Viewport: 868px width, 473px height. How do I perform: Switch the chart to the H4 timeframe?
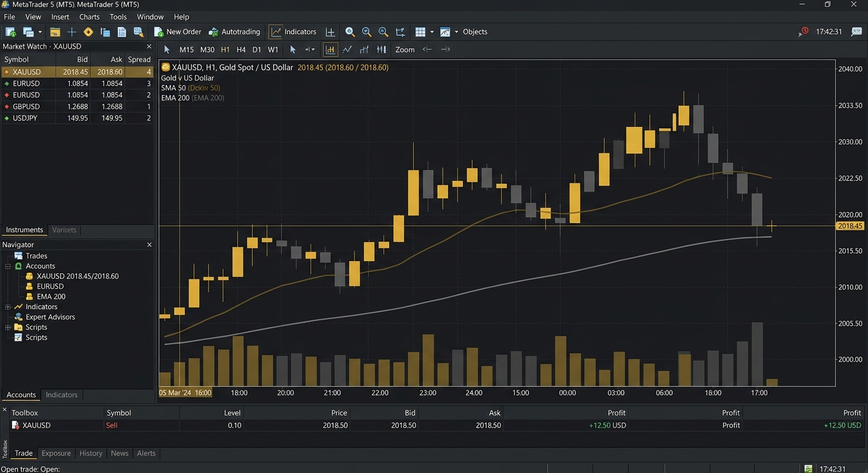(x=241, y=49)
